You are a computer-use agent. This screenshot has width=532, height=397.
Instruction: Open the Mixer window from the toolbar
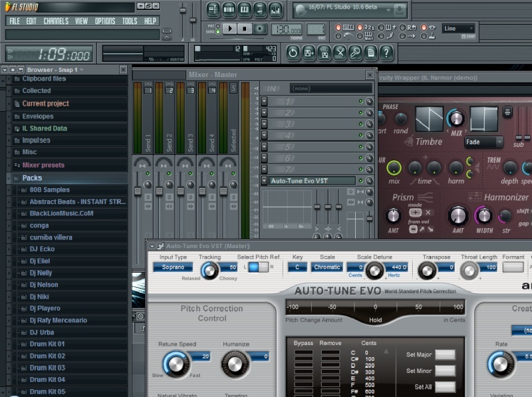275,9
